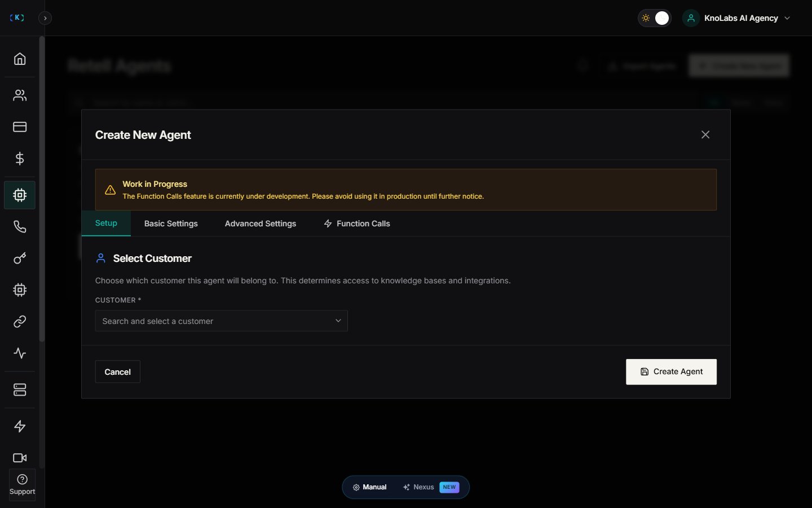Switch to the Advanced Settings tab

point(261,224)
